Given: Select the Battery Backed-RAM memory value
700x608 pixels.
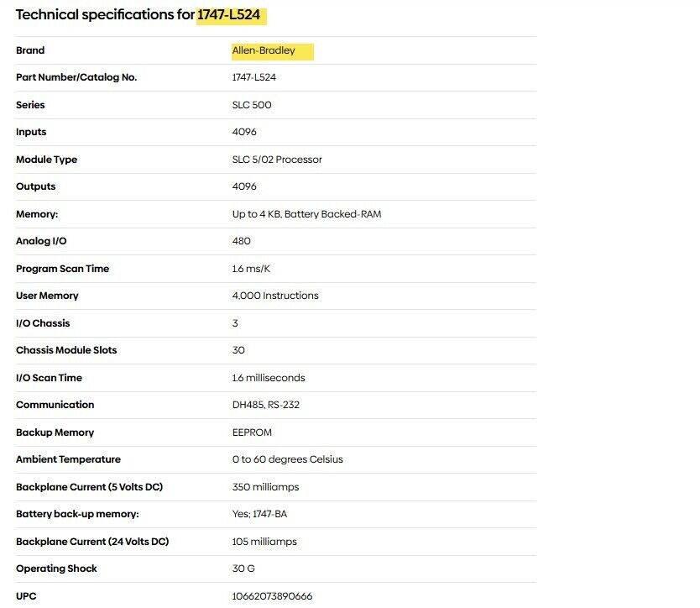Looking at the screenshot, I should (306, 214).
